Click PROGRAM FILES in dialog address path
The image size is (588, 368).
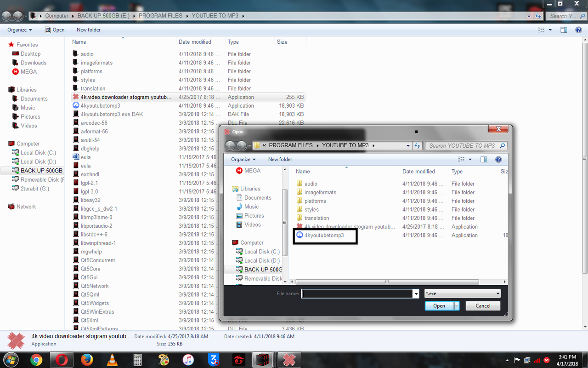(290, 145)
